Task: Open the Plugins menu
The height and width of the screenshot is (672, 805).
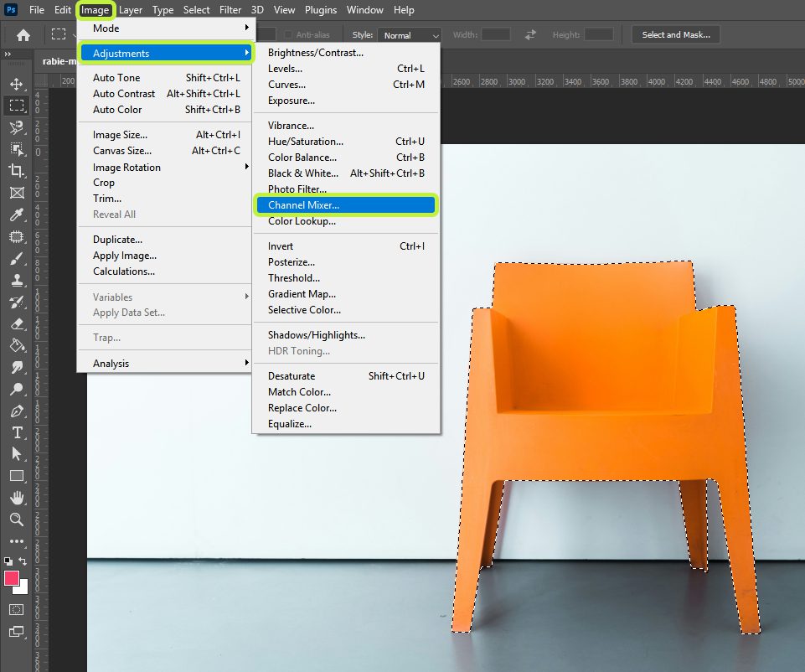Action: tap(321, 10)
